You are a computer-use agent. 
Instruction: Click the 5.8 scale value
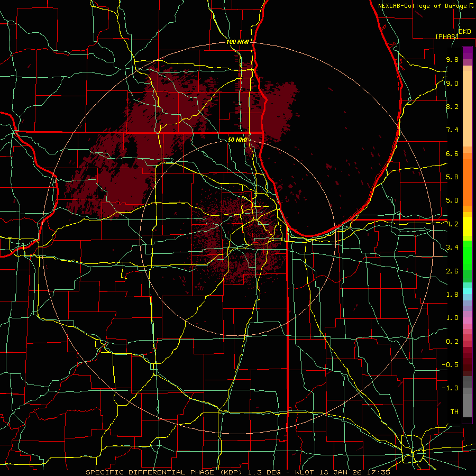(452, 177)
